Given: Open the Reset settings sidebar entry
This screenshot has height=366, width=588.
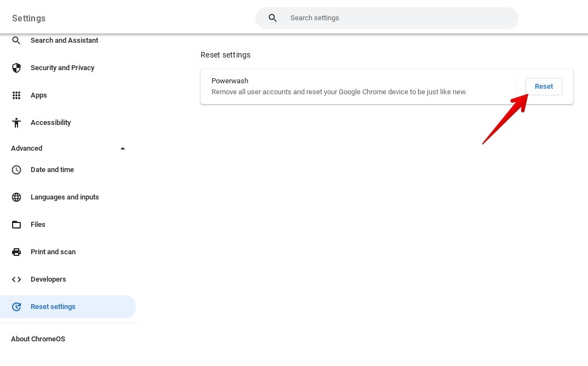Looking at the screenshot, I should 53,306.
